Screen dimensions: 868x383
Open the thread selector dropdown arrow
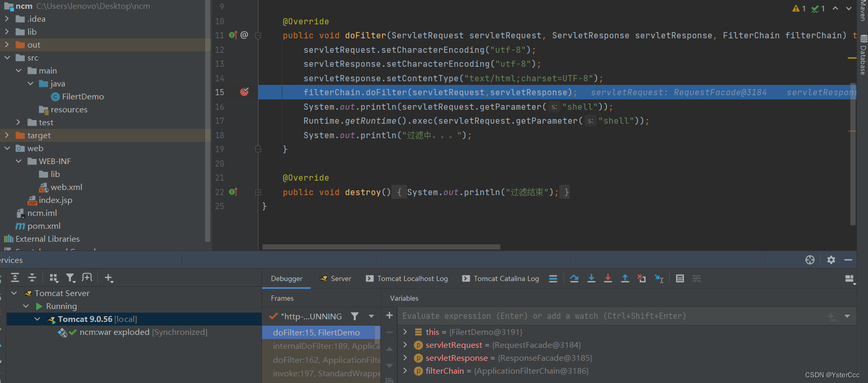pos(371,316)
